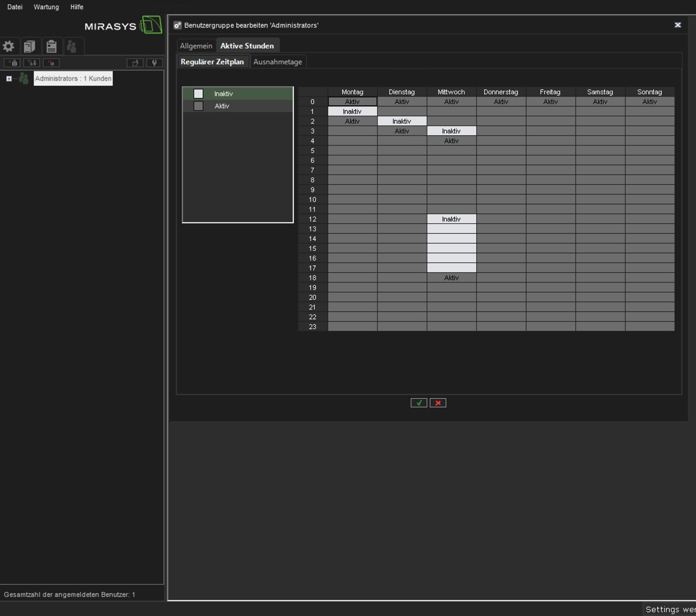Click Mittwoch hour 12 Inaktiv cell

tap(451, 219)
